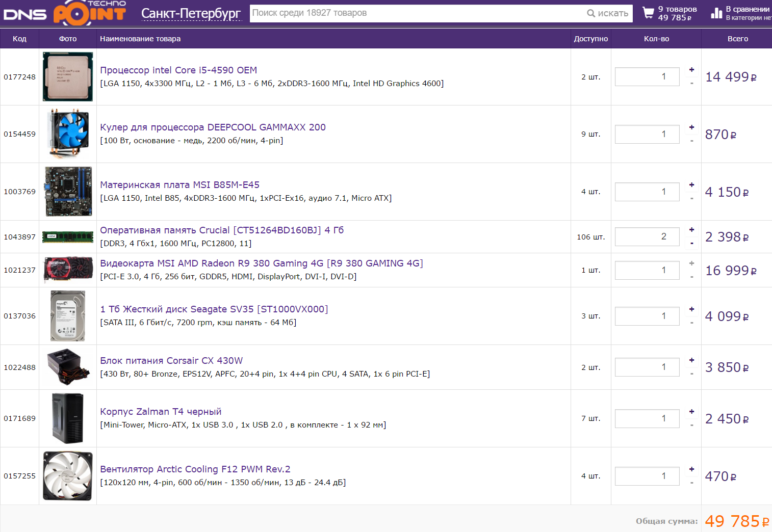
Task: Open the Корпус Zalman T4 черный link
Action: (161, 412)
